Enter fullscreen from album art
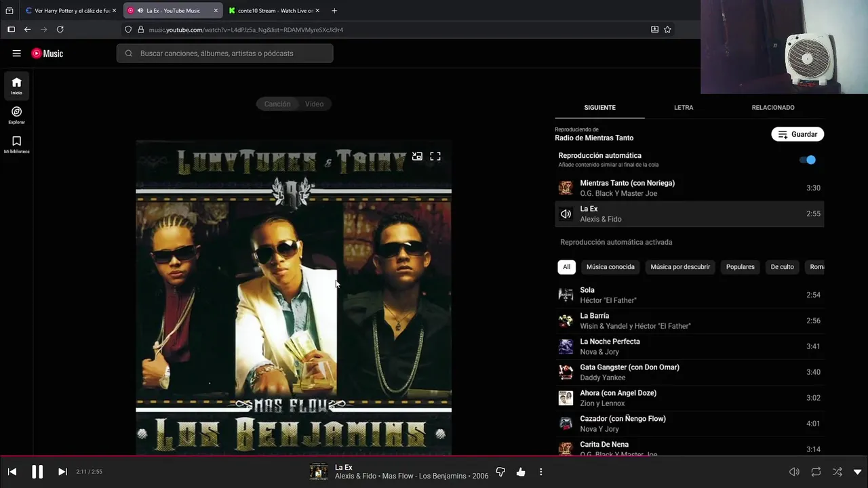The image size is (868, 488). click(435, 156)
